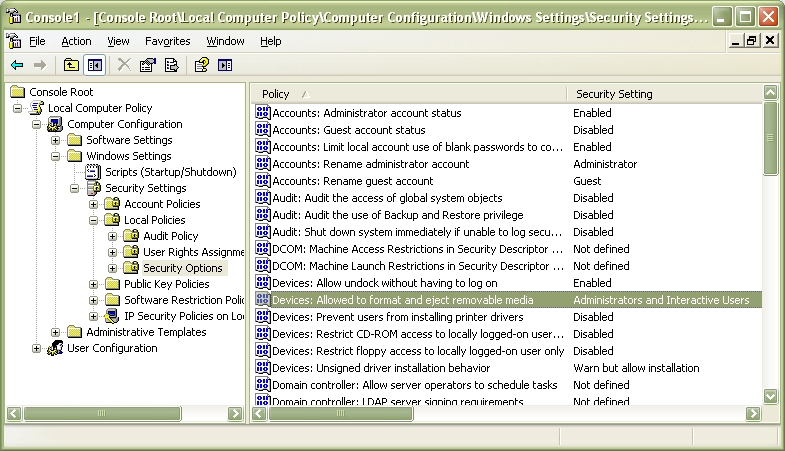785x451 pixels.
Task: Expand the Software Restriction Policies node
Action: [94, 300]
